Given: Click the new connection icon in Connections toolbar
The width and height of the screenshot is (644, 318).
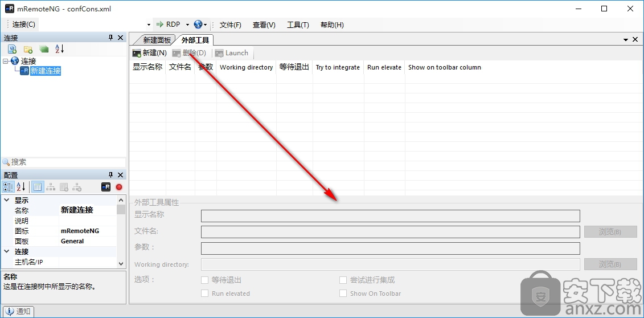Looking at the screenshot, I should (13, 50).
